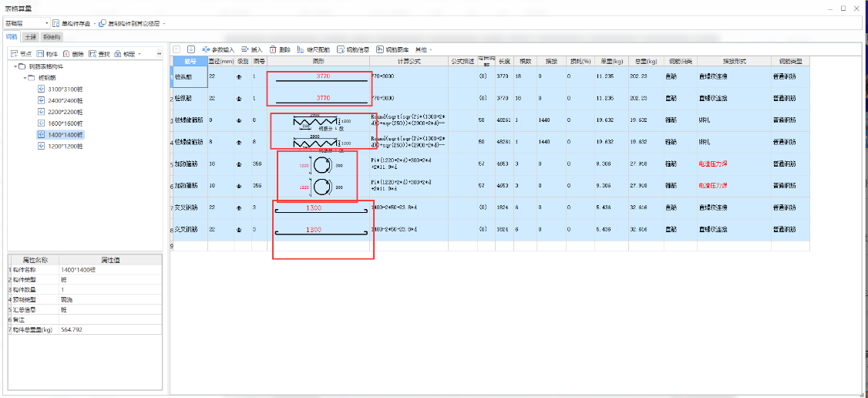Switch to the 土建 tab
This screenshot has width=868, height=398.
pos(30,37)
